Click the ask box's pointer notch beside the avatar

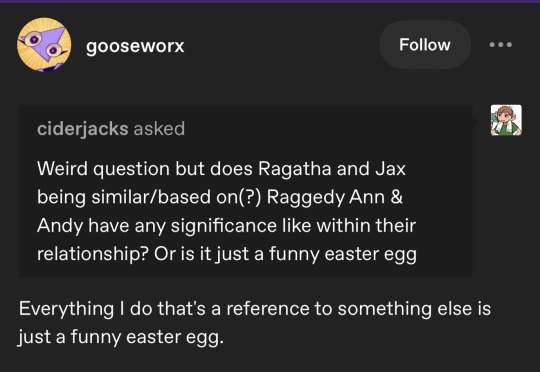click(475, 121)
